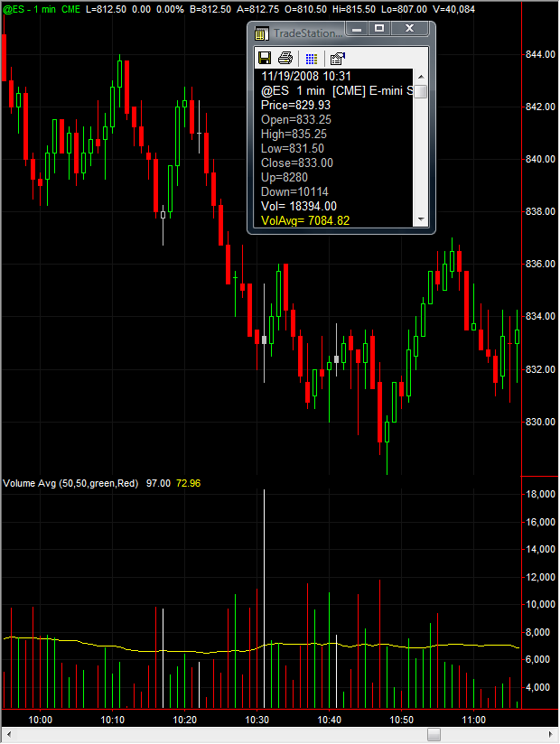
Task: Click the A=812.75 ask text
Action: (258, 10)
